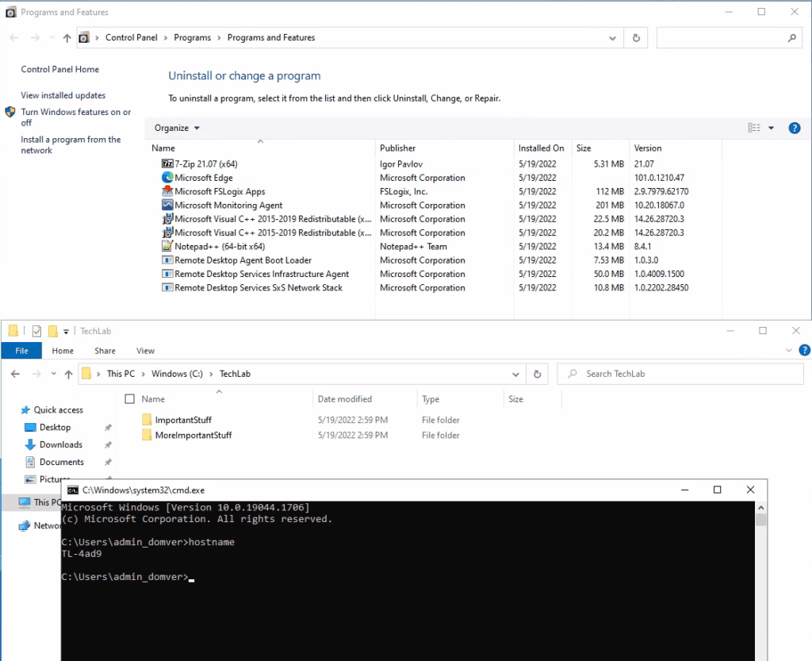Click the Microsoft FSLogix Apps icon

167,191
